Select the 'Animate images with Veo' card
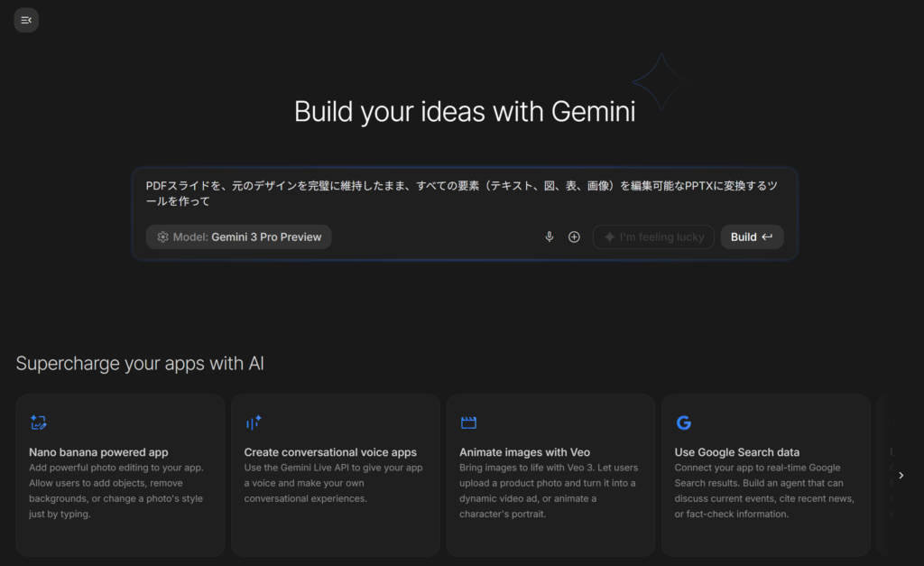 550,474
